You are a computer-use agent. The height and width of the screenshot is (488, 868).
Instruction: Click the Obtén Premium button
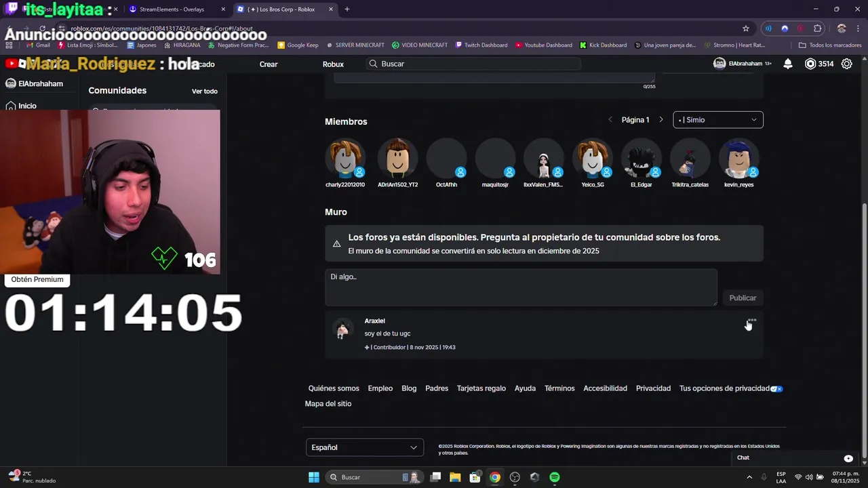pos(37,279)
